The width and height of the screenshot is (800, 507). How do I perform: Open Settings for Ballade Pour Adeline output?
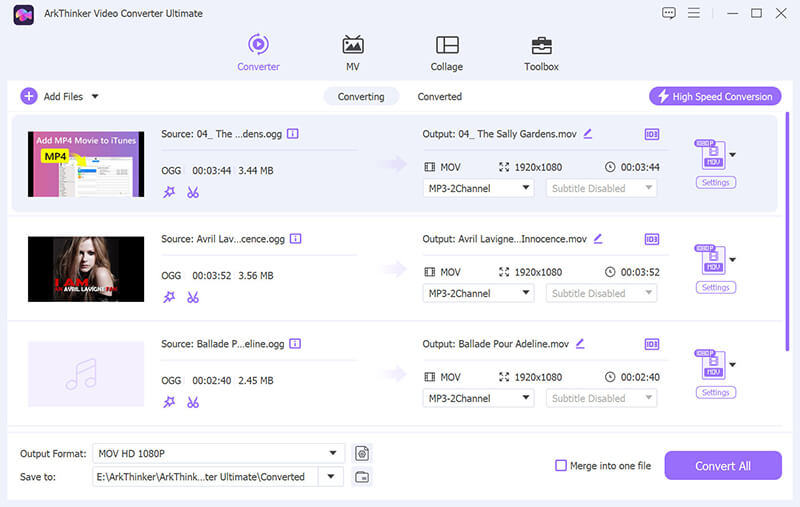[715, 392]
